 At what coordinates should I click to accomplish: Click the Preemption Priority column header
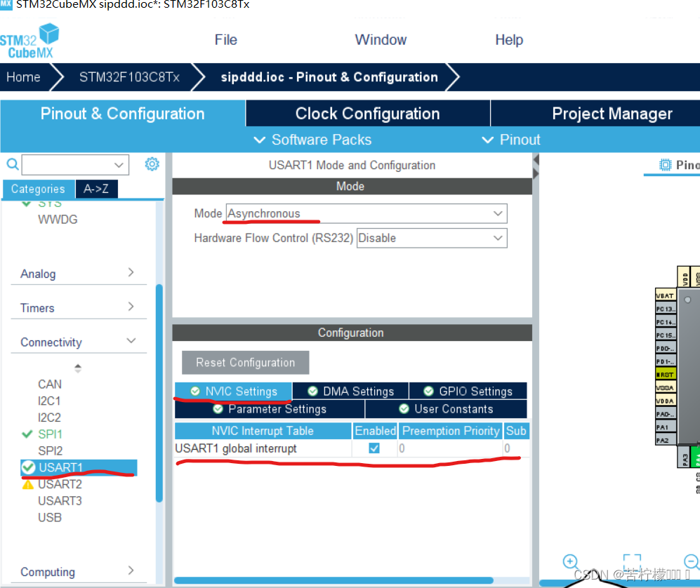[x=451, y=431]
